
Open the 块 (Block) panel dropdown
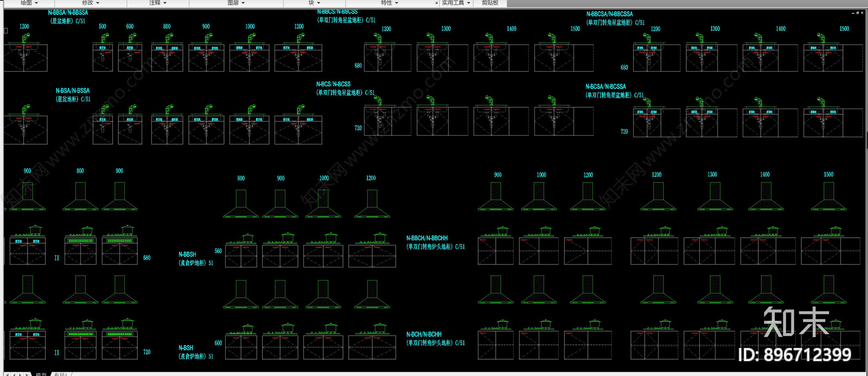pyautogui.click(x=314, y=3)
